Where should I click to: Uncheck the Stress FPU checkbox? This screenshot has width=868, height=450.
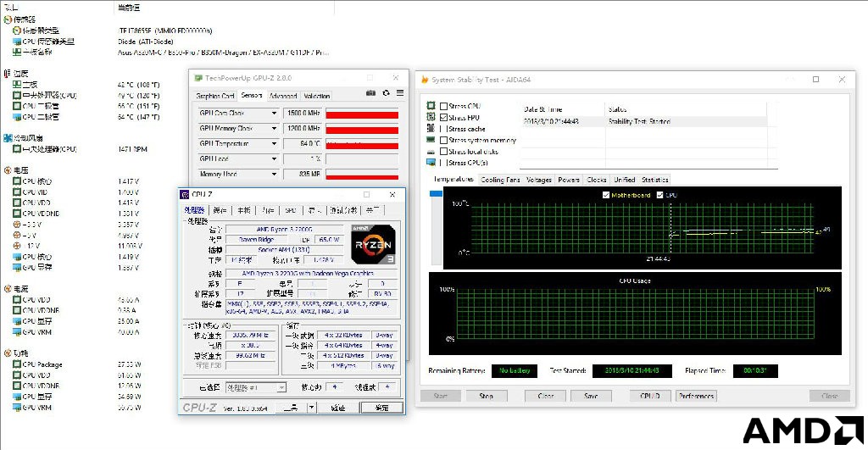click(443, 117)
